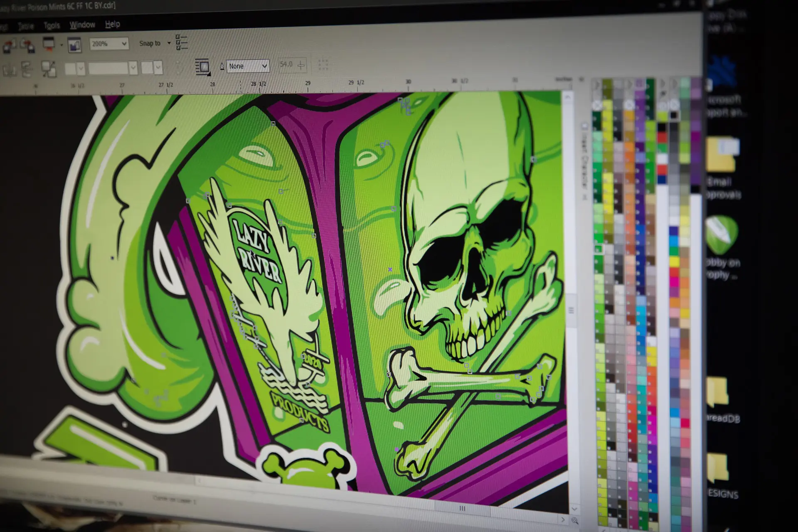This screenshot has width=798, height=532.
Task: Open the Tools menu
Action: click(52, 26)
